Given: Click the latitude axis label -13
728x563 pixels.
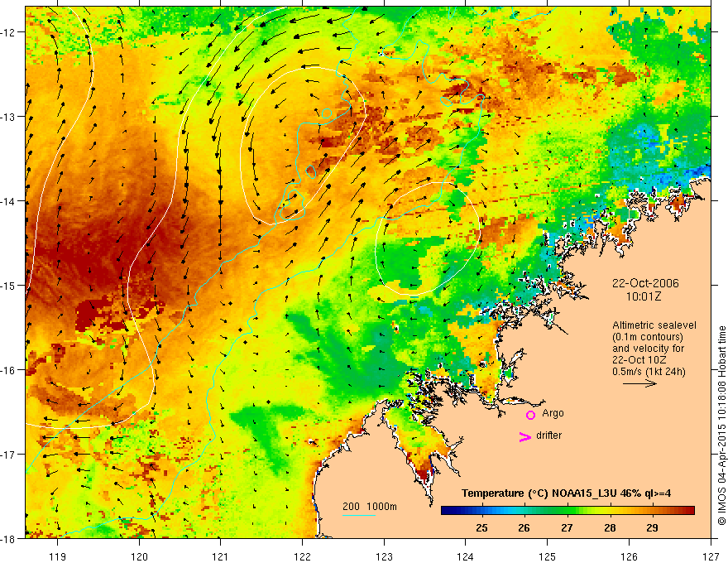Looking at the screenshot, I should (9, 117).
